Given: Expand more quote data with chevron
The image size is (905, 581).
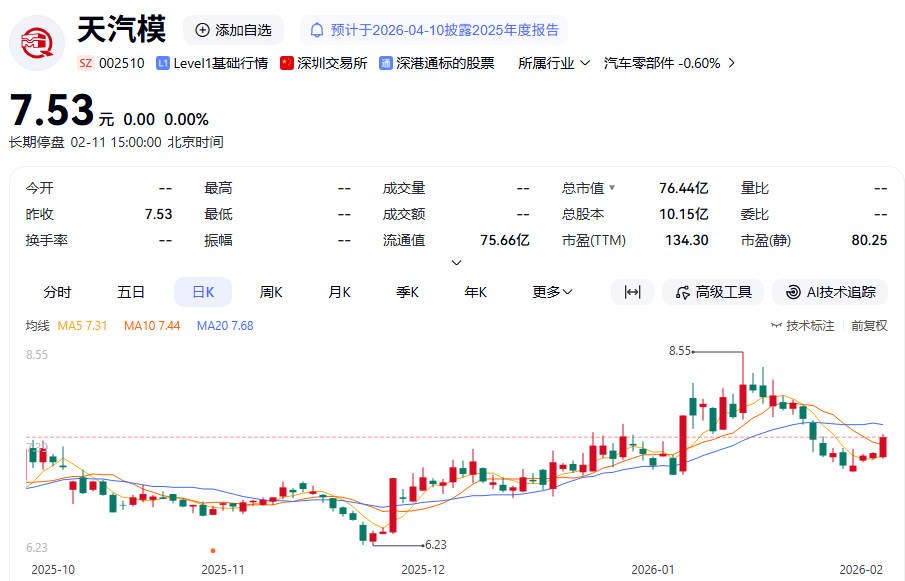Looking at the screenshot, I should pos(456,263).
